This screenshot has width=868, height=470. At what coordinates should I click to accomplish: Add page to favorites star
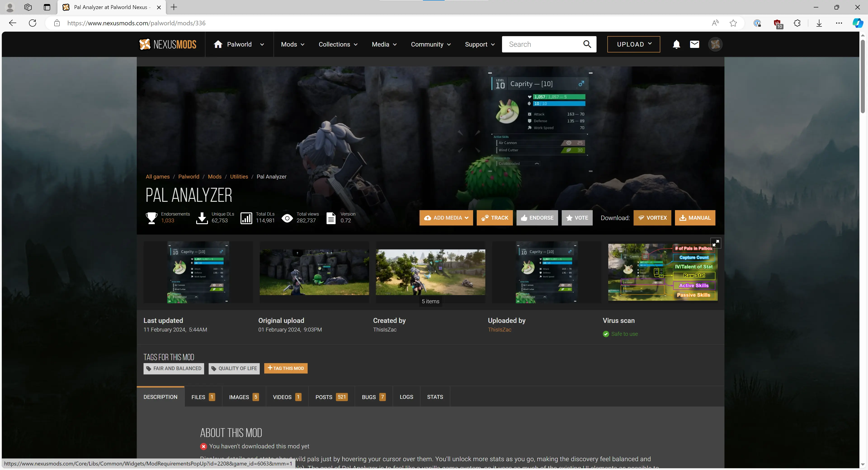click(733, 23)
